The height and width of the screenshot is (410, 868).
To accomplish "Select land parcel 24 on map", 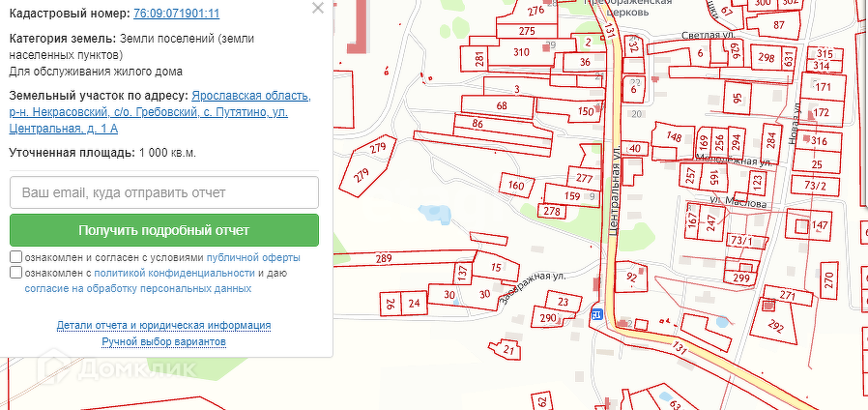I will (x=414, y=303).
